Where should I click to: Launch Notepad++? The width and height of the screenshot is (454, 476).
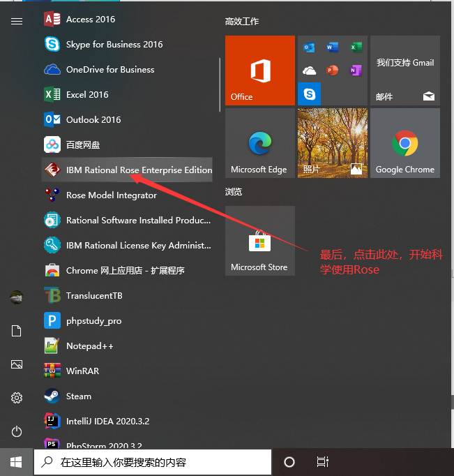[127, 345]
